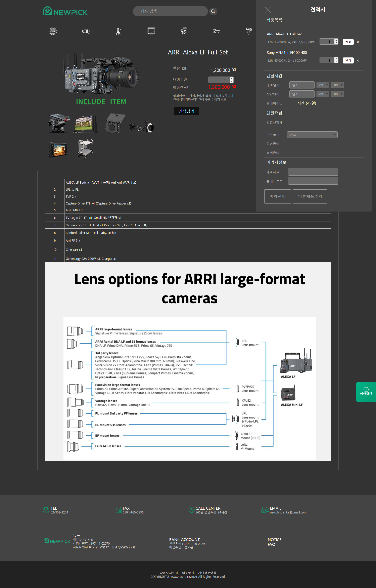Click the INCLUDE ITEM heading
Image resolution: width=376 pixels, height=588 pixels.
pos(101,102)
